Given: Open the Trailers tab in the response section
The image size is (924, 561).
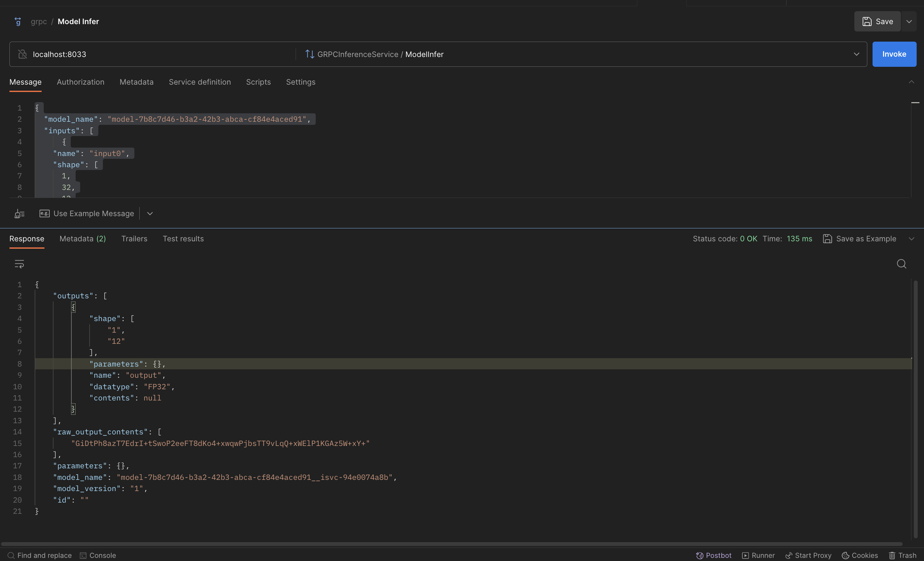Looking at the screenshot, I should click(x=134, y=239).
